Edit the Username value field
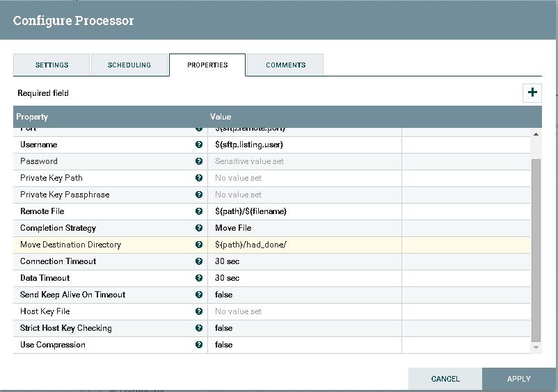 [304, 145]
